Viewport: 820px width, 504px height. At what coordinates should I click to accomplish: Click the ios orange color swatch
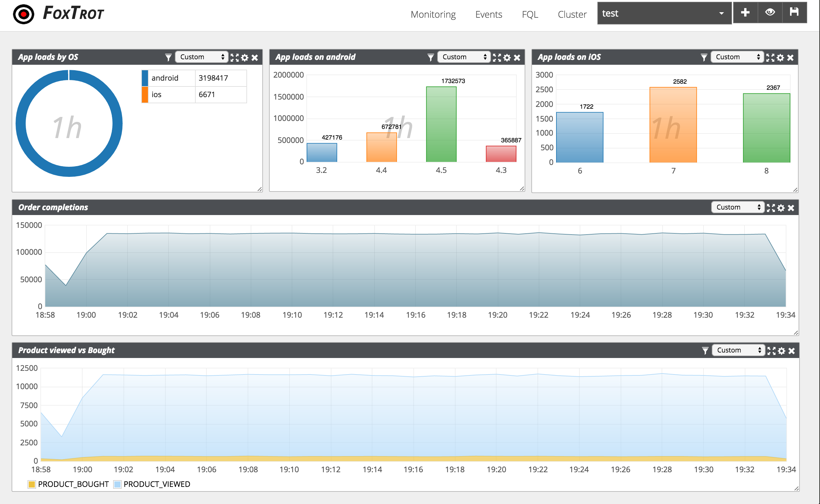click(x=145, y=95)
